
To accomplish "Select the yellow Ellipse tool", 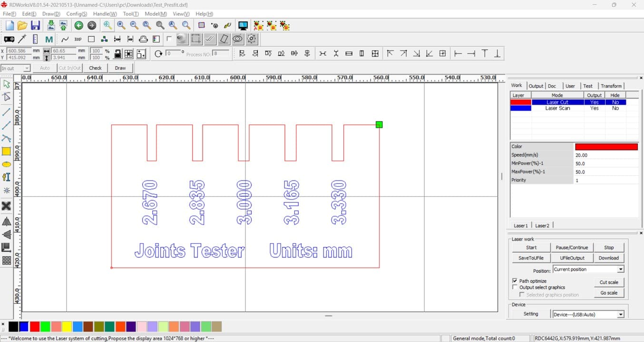I will point(7,164).
